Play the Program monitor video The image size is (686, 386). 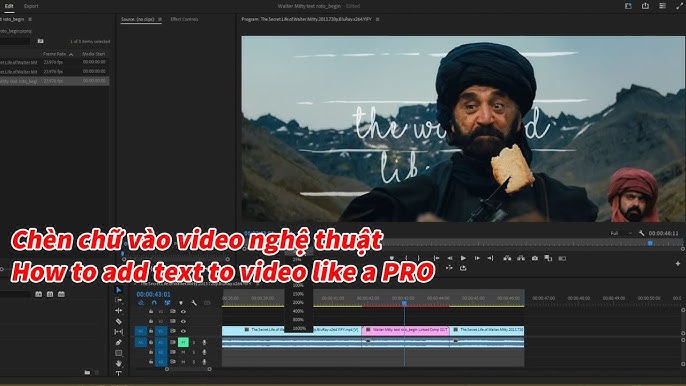[463, 258]
